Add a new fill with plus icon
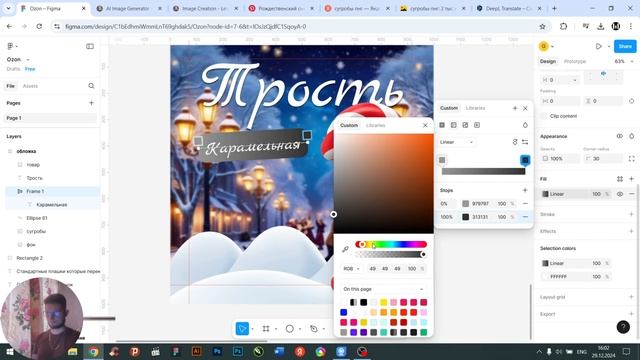 (x=631, y=179)
